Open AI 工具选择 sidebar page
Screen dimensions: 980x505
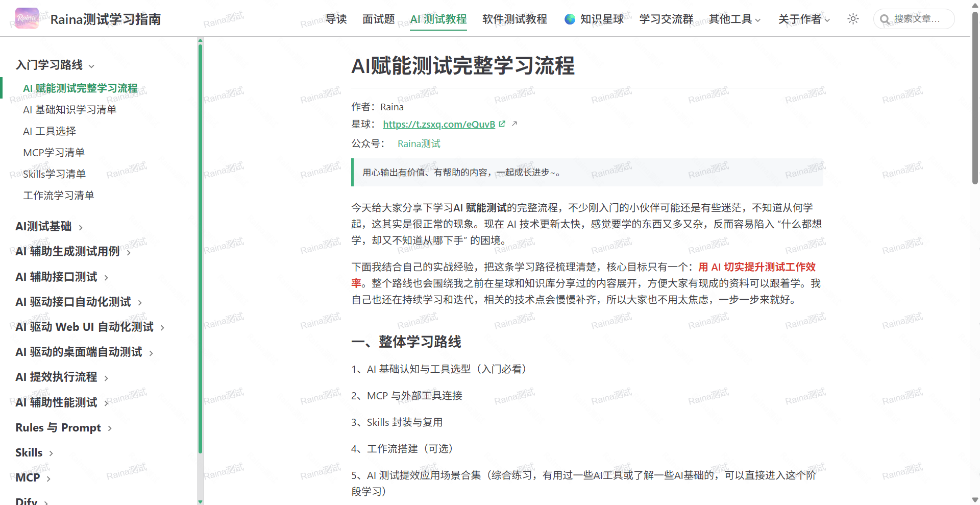[50, 131]
